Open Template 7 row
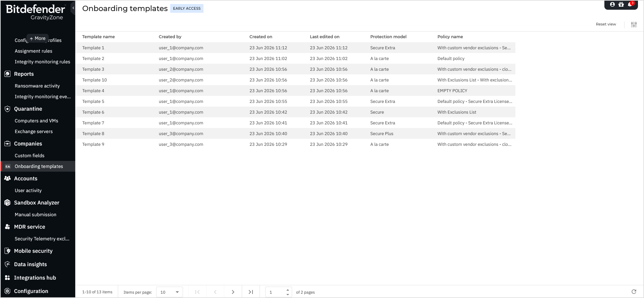Viewport: 644px width, 298px height. (295, 123)
